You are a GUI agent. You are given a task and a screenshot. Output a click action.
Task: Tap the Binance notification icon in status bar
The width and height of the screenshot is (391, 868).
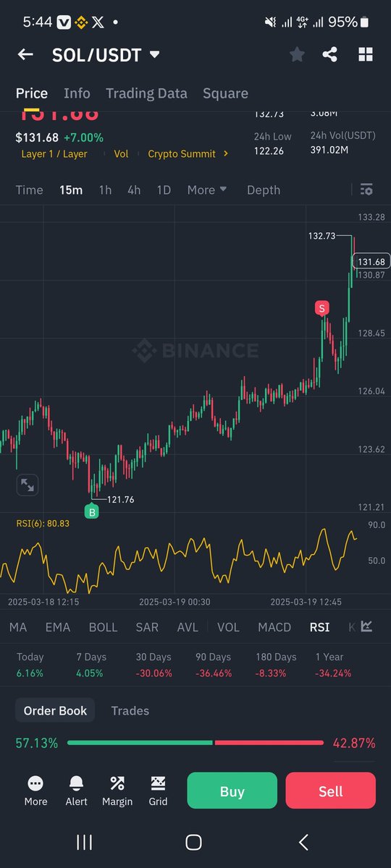82,22
